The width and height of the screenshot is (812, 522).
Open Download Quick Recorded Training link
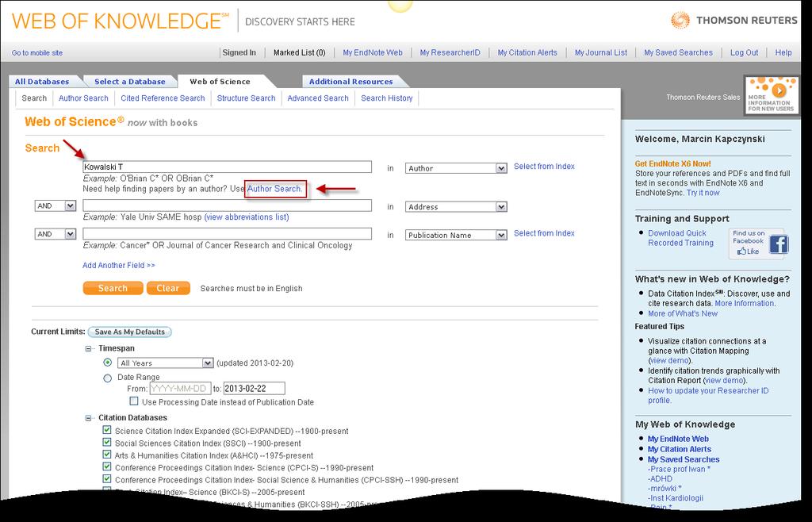(680, 238)
